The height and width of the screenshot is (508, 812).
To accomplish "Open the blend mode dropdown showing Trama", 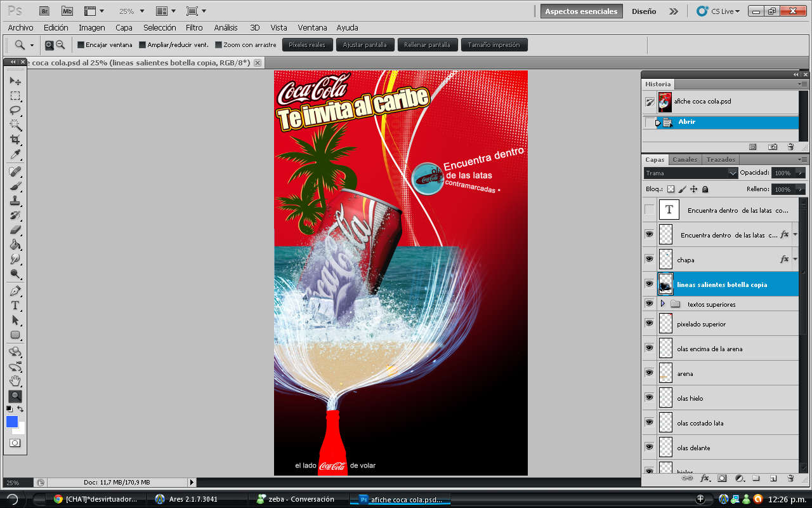I will [690, 173].
